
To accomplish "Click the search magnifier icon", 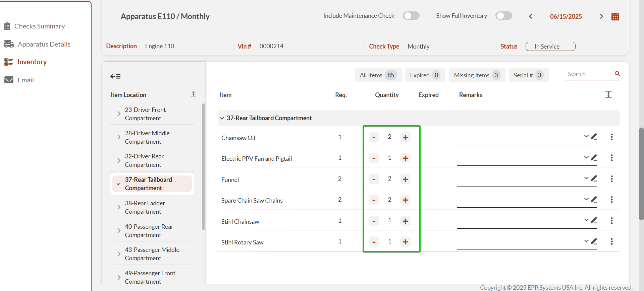I will coord(617,74).
